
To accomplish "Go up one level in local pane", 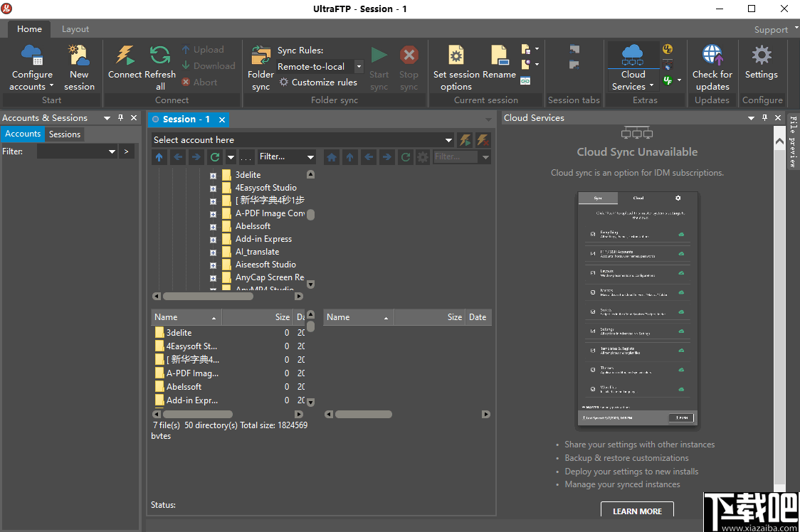I will pos(159,157).
